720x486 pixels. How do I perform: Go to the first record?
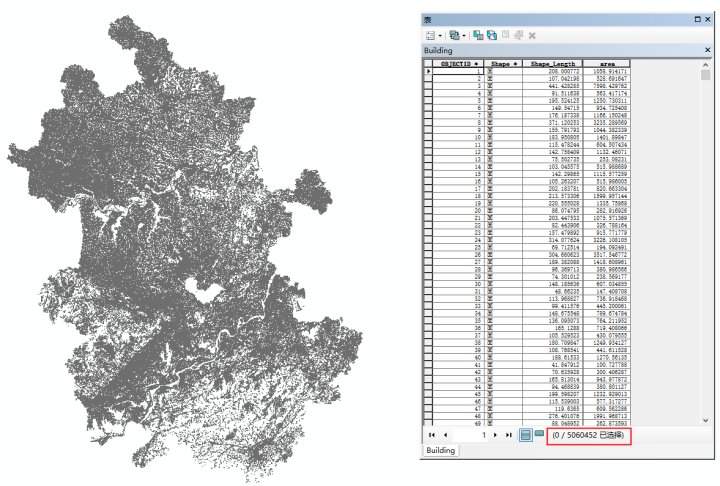coord(432,435)
